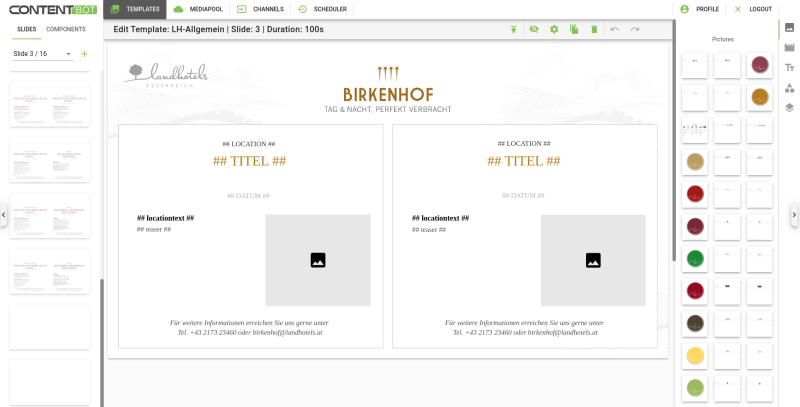
Task: Collapse right panel with arrow handle
Action: (794, 215)
